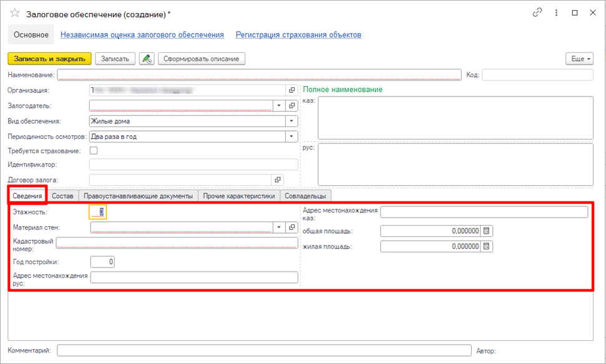Open Независимая оценка залогового обеспечения link
Image resolution: width=606 pixels, height=364 pixels.
coord(142,35)
